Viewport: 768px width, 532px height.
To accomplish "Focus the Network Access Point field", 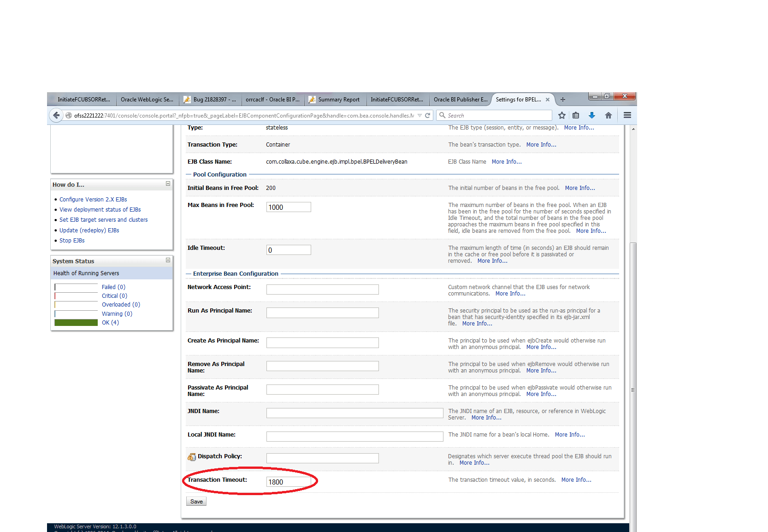I will click(323, 290).
